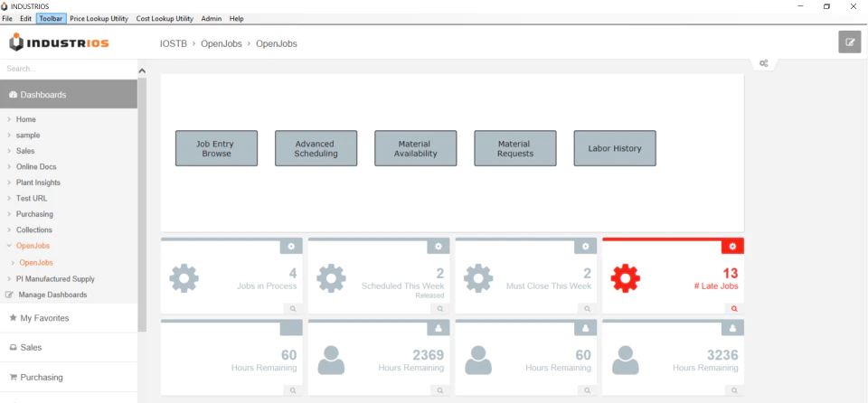Screen dimensions: 868x403
Task: Click large person icon on 3236 Hours card
Action: (626, 360)
